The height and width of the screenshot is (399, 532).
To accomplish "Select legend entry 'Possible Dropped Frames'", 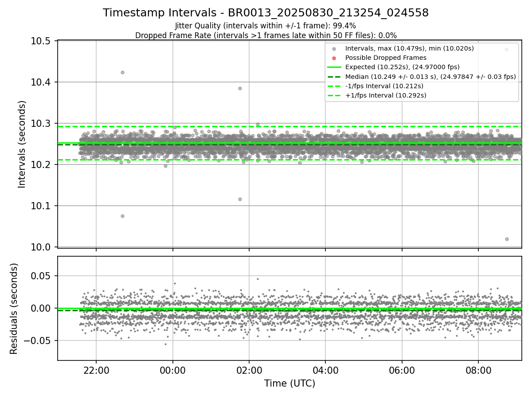I will [386, 58].
